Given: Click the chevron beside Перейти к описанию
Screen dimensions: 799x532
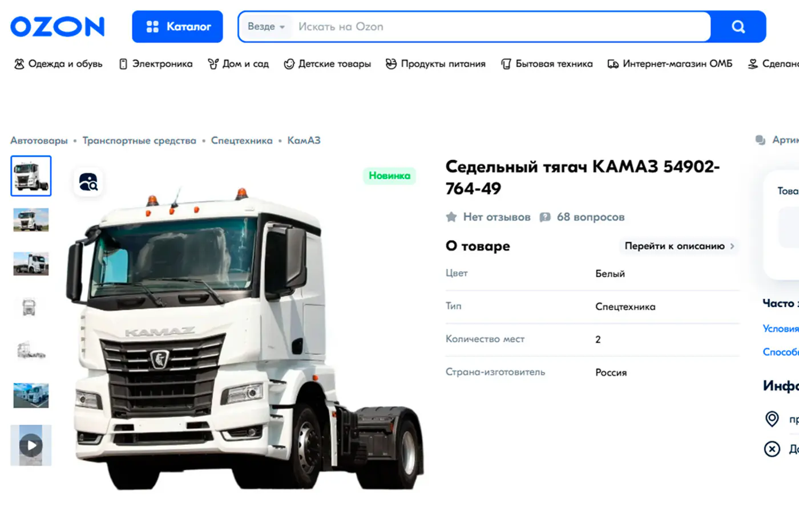Looking at the screenshot, I should (732, 246).
